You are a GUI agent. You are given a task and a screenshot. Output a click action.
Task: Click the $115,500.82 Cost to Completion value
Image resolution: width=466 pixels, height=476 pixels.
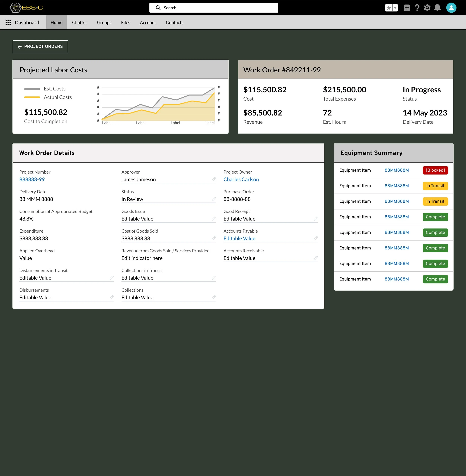46,112
